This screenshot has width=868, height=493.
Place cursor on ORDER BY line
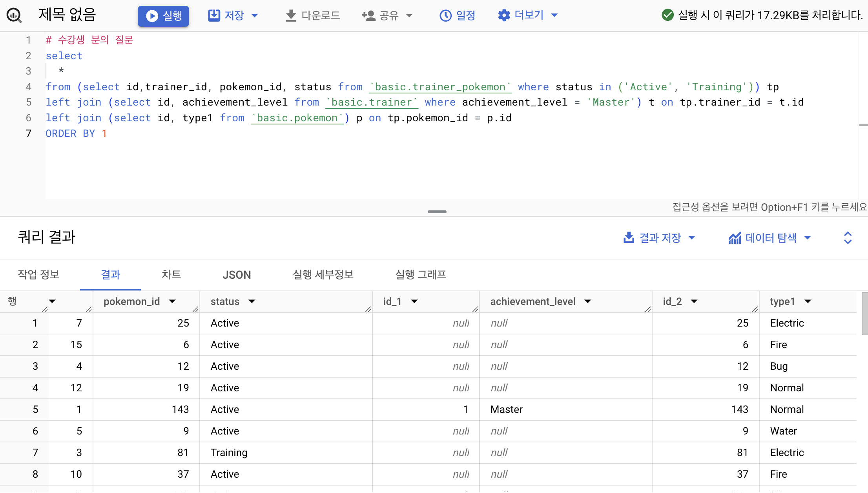[x=76, y=133]
